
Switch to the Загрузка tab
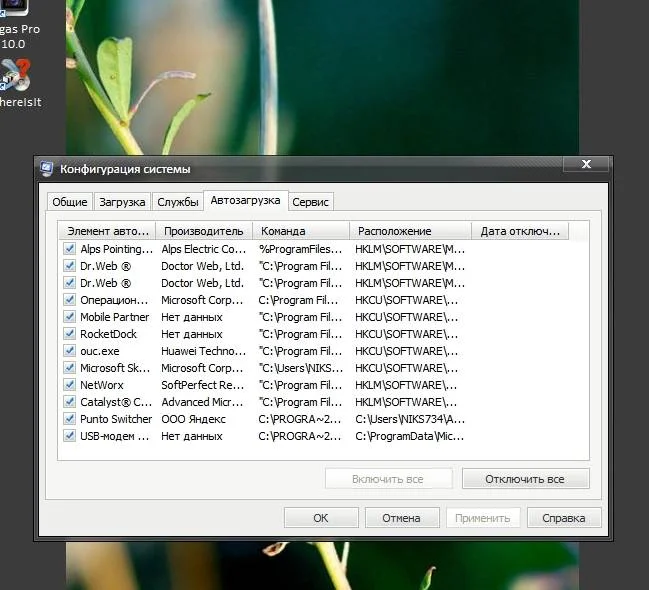coord(122,202)
